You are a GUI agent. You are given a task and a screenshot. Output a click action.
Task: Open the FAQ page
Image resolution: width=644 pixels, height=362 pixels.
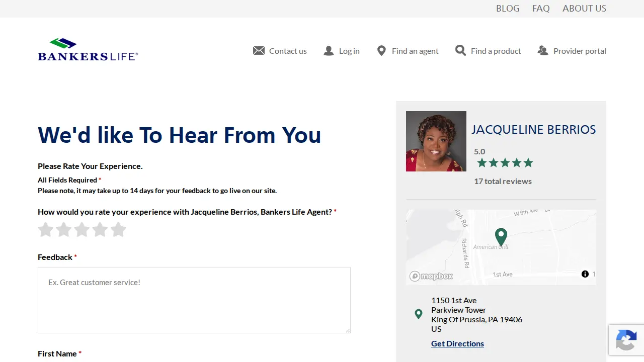click(541, 9)
